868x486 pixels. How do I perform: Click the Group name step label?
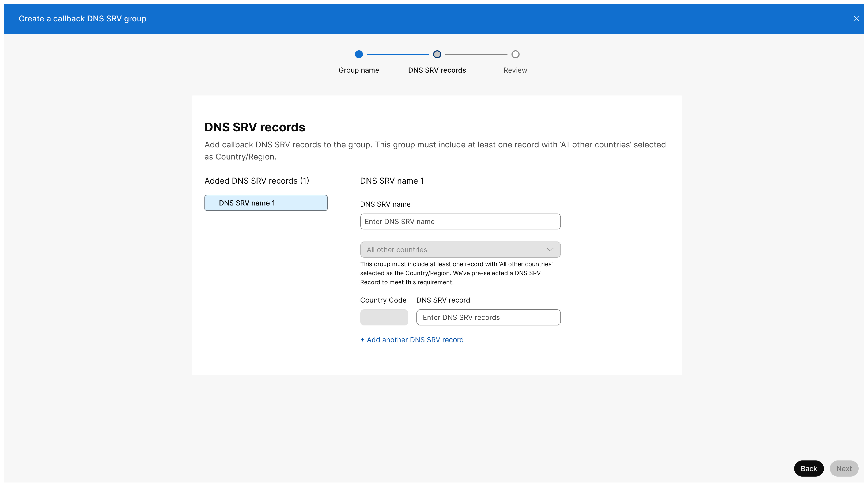click(359, 70)
